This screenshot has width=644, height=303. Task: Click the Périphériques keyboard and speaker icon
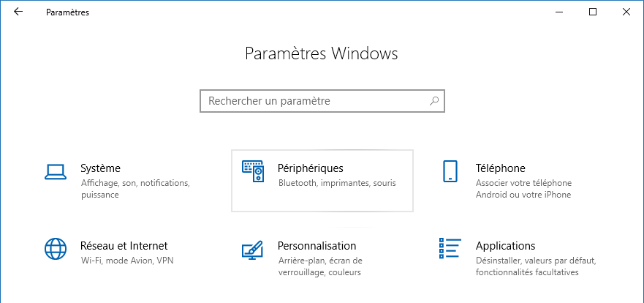coord(253,171)
